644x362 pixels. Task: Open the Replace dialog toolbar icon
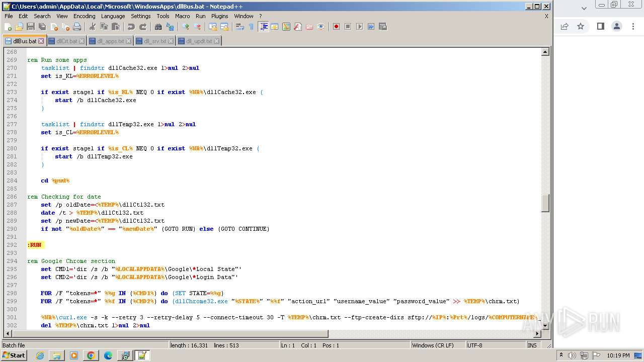tap(170, 27)
